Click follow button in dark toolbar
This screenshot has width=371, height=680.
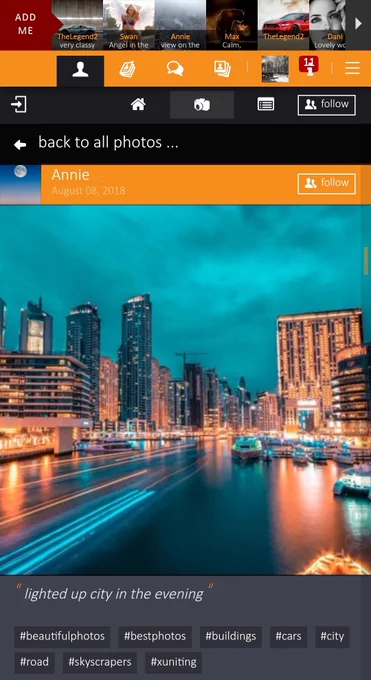[x=327, y=105]
